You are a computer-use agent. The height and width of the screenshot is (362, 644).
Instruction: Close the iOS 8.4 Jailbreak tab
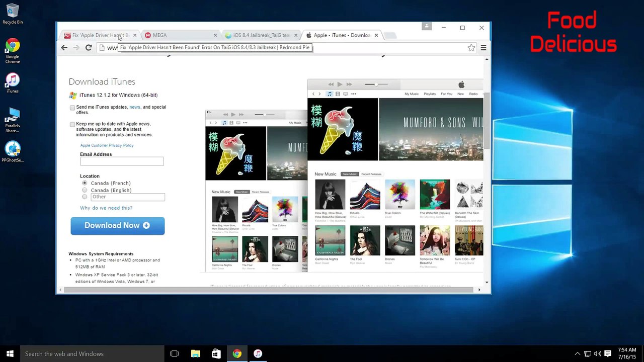(x=296, y=35)
